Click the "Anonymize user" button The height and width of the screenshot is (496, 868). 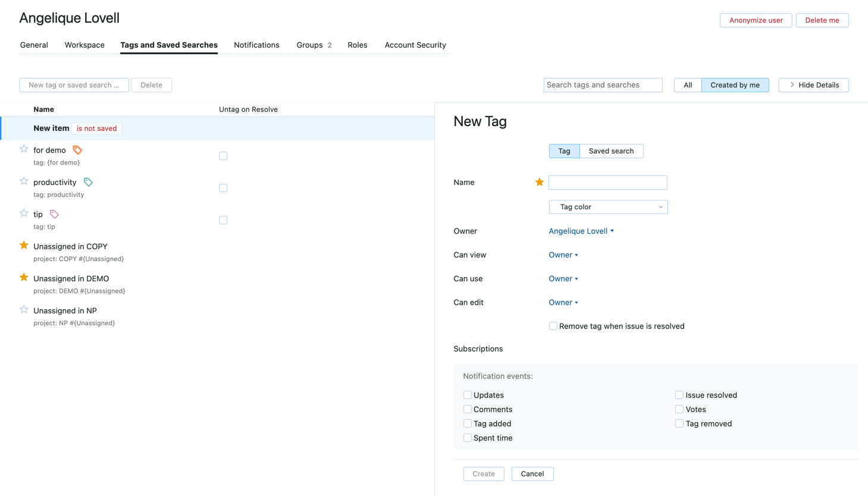tap(756, 20)
